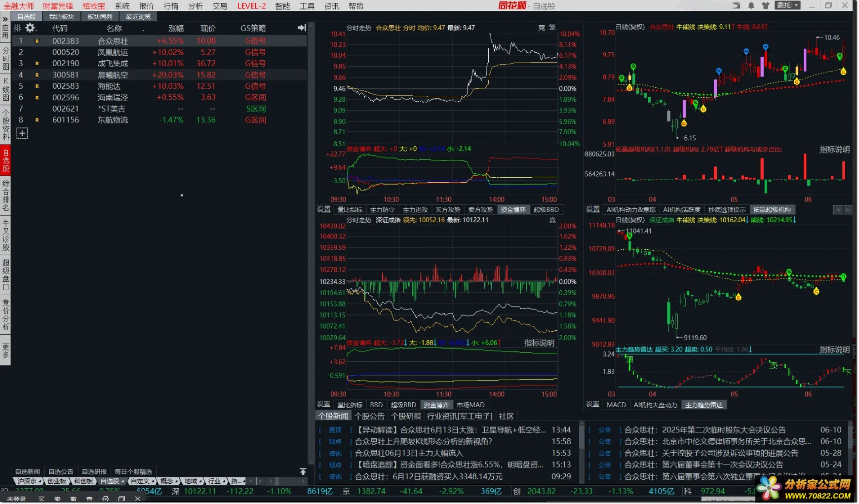Click the 竞 auction icon on 合众思壮 chart
The height and width of the screenshot is (504, 859).
tap(542, 28)
